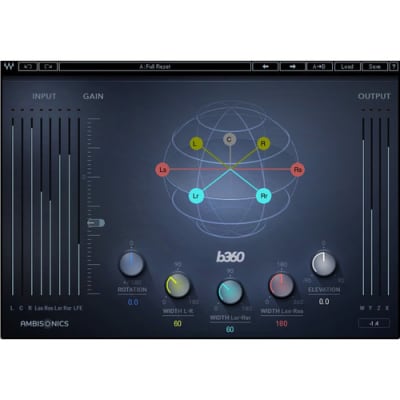The width and height of the screenshot is (400, 400).
Task: Click the Save button
Action: pyautogui.click(x=375, y=66)
